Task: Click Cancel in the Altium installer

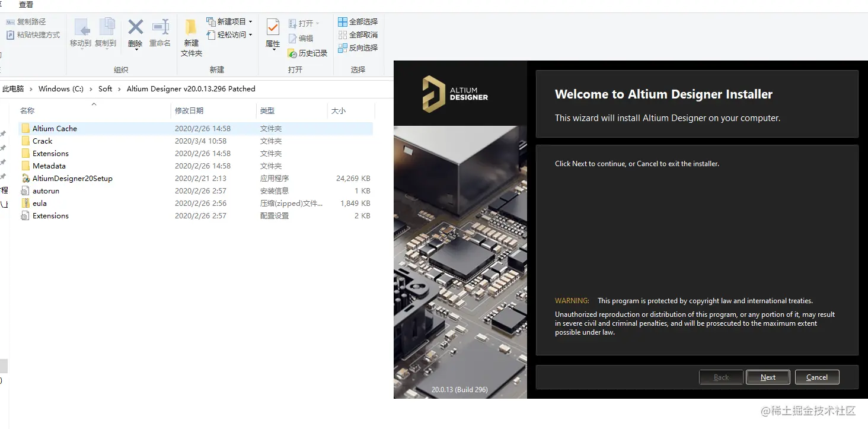Action: point(817,377)
